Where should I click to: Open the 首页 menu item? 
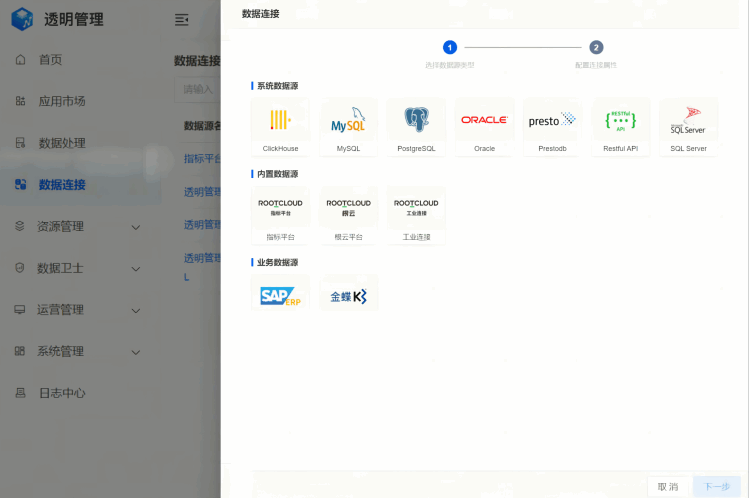pyautogui.click(x=50, y=60)
